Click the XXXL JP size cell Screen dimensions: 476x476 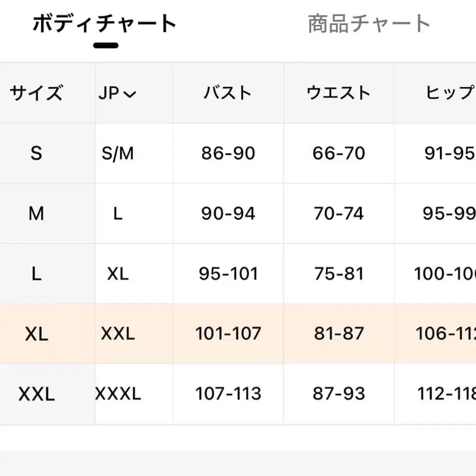118,394
